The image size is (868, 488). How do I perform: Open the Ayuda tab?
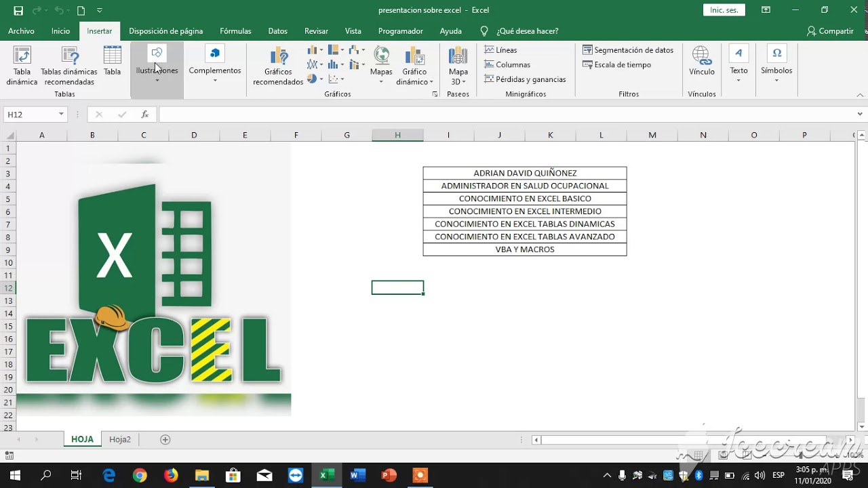click(450, 31)
